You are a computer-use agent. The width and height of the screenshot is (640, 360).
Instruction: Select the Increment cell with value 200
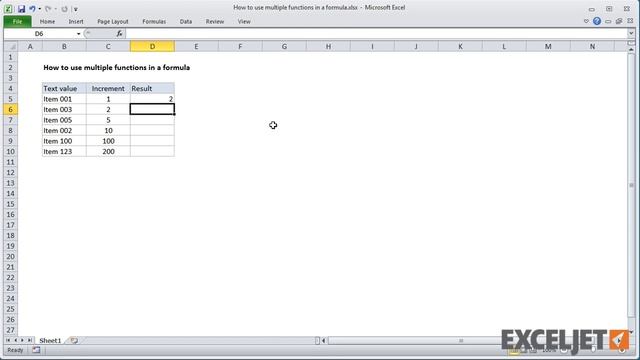[x=108, y=151]
